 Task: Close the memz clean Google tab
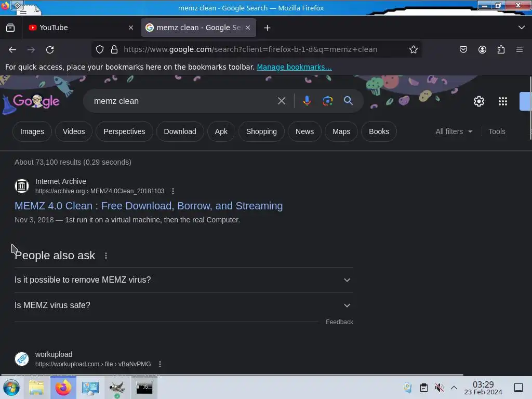point(248,28)
